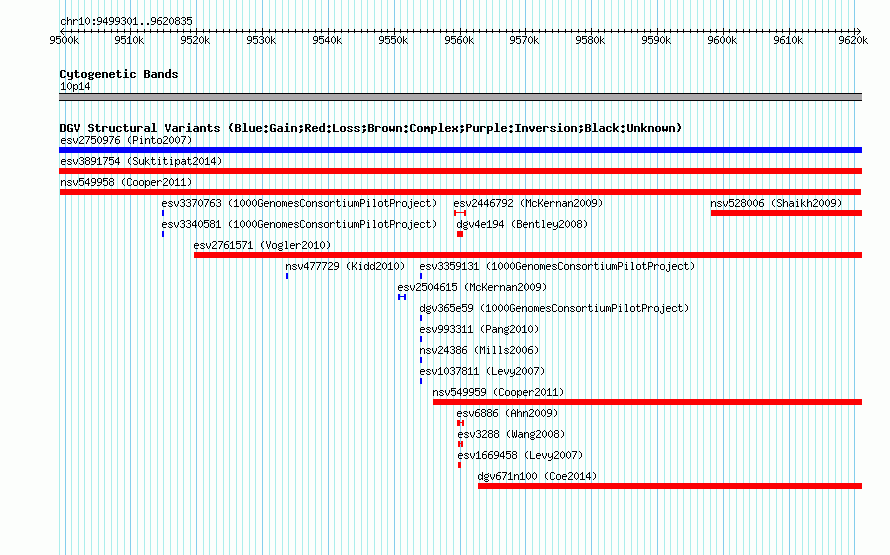
Task: Click the esv2750976 (Pinto2007) label
Action: (126, 140)
